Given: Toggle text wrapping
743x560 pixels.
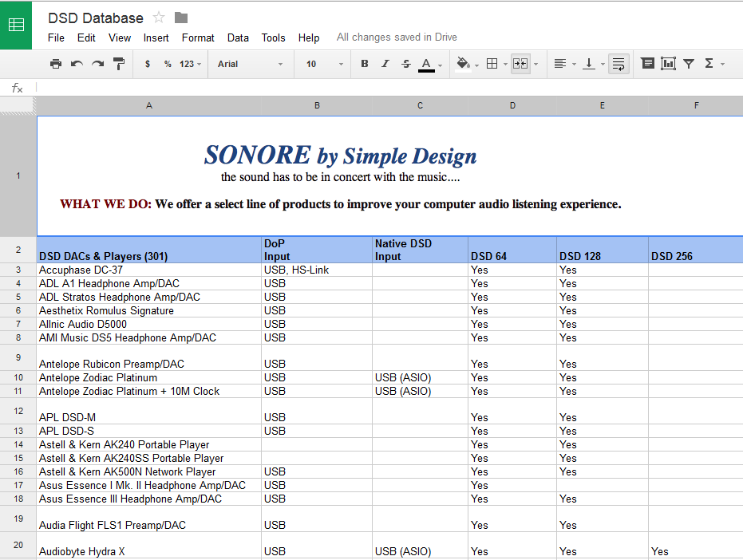Looking at the screenshot, I should point(619,64).
